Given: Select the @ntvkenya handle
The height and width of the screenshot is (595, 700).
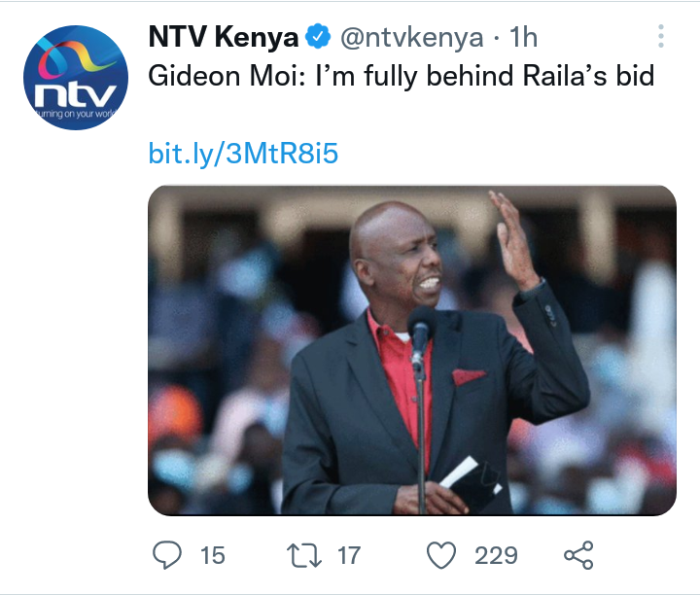Looking at the screenshot, I should pyautogui.click(x=411, y=37).
